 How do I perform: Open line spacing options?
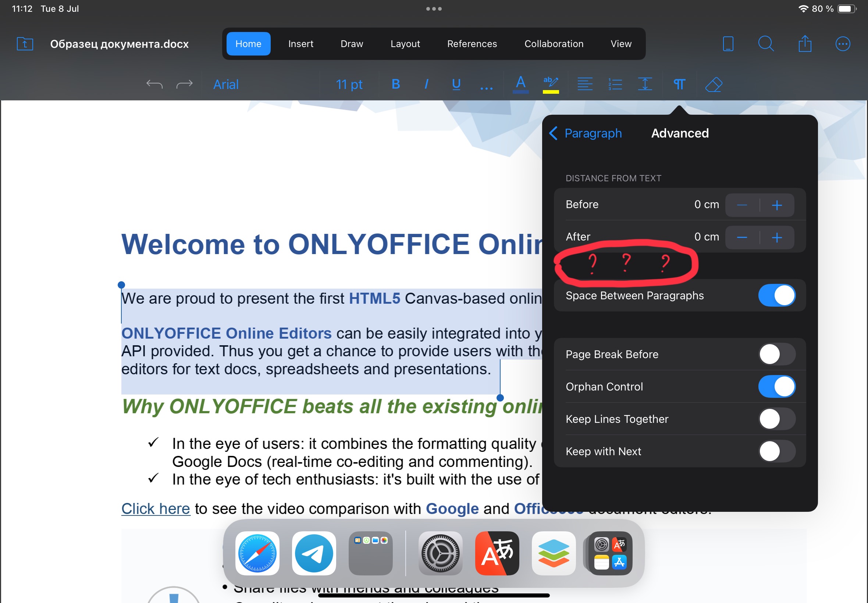(x=645, y=84)
